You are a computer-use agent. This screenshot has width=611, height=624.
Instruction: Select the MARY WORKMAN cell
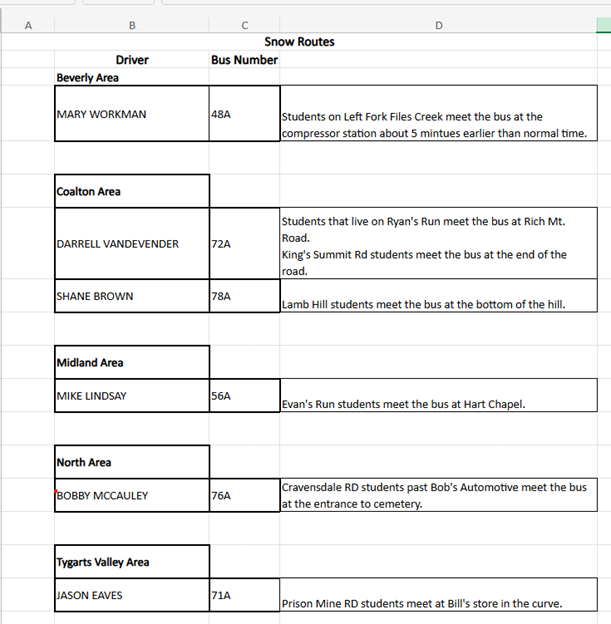click(131, 114)
